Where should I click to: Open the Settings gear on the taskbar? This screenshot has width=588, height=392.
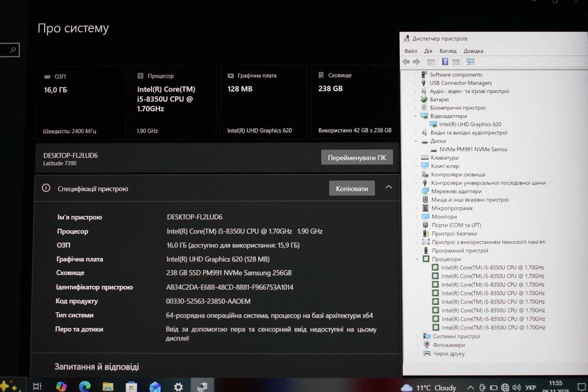coord(179,386)
